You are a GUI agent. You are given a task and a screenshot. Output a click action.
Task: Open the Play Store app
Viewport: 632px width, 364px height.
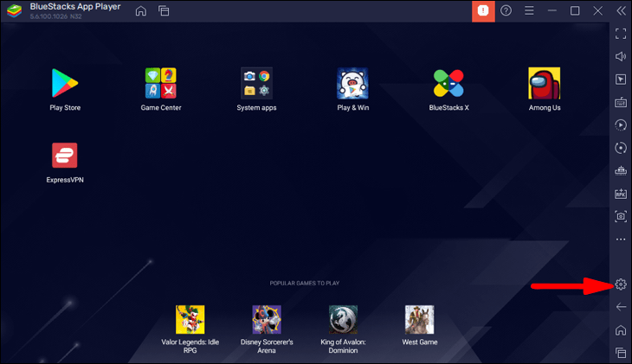coord(64,83)
